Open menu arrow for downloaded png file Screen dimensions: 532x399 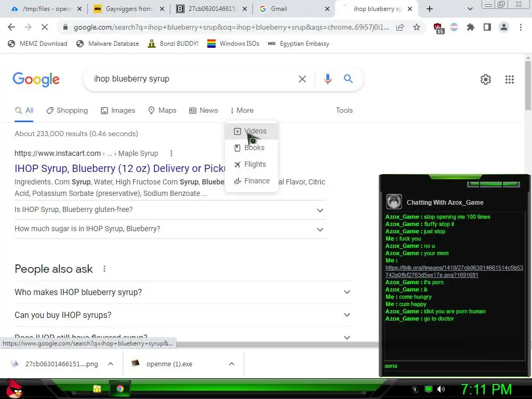pyautogui.click(x=110, y=364)
